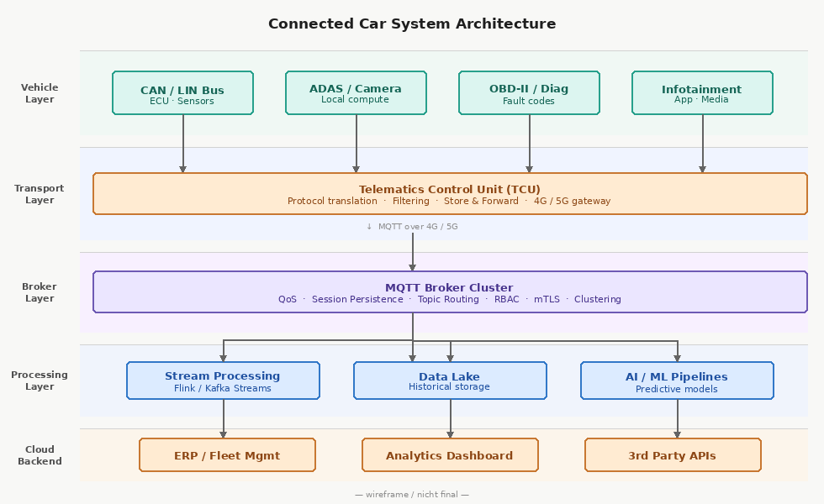Click the 3rd Party APIs box

click(x=673, y=455)
